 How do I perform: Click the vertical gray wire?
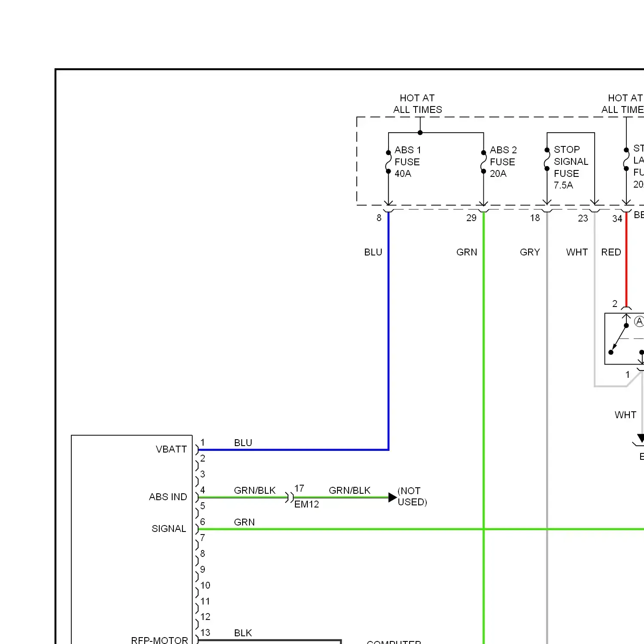(547, 427)
